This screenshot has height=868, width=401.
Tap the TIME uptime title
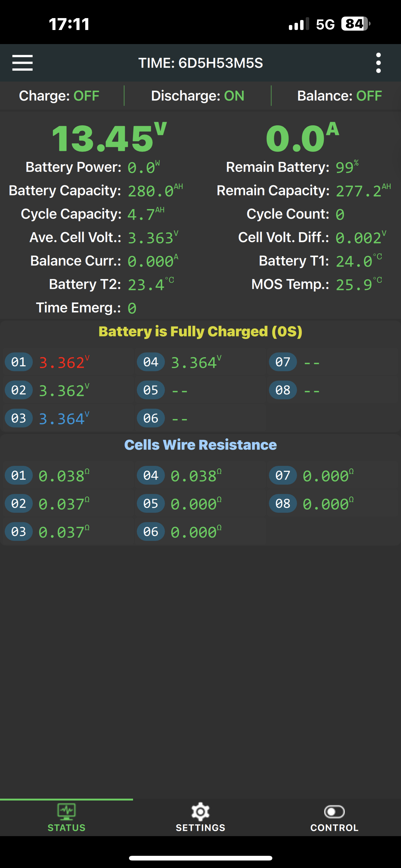200,63
